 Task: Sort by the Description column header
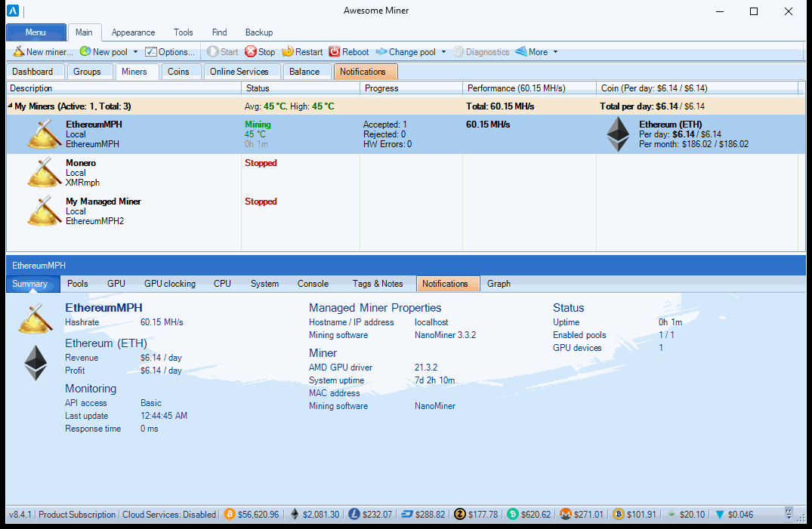[125, 88]
